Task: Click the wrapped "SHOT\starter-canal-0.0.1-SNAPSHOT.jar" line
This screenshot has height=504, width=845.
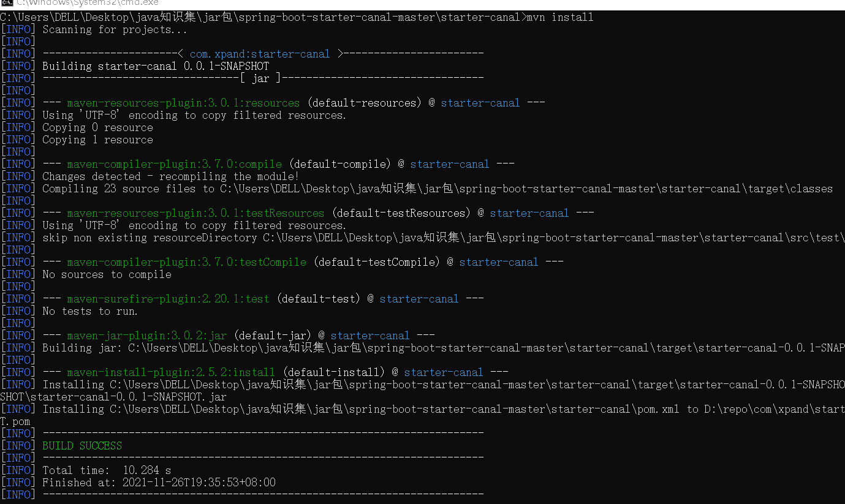Action: click(x=113, y=397)
